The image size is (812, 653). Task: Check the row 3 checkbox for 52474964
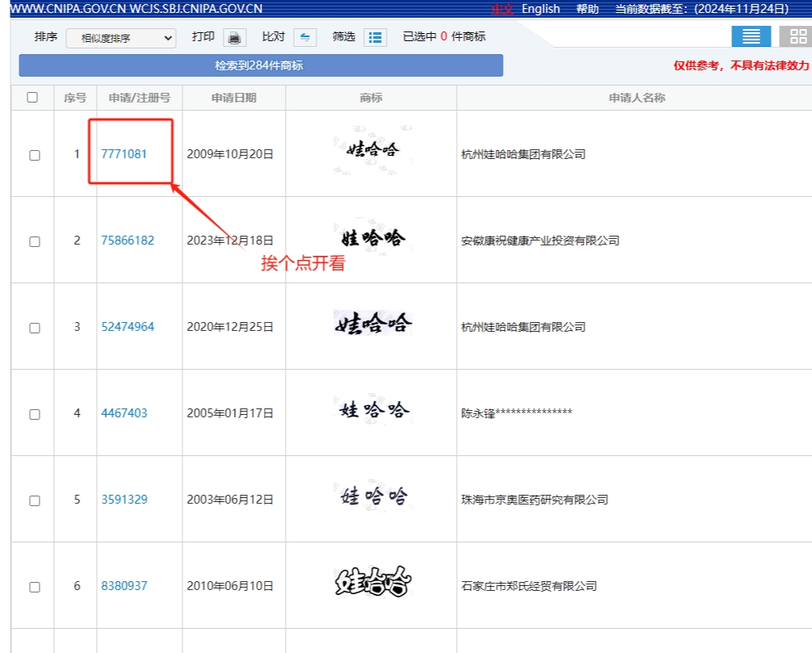point(35,328)
